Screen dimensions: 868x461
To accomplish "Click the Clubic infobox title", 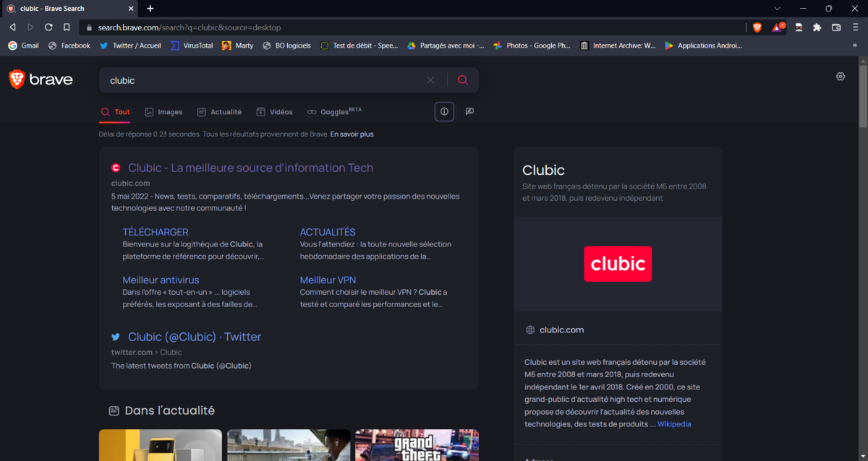I will [543, 170].
